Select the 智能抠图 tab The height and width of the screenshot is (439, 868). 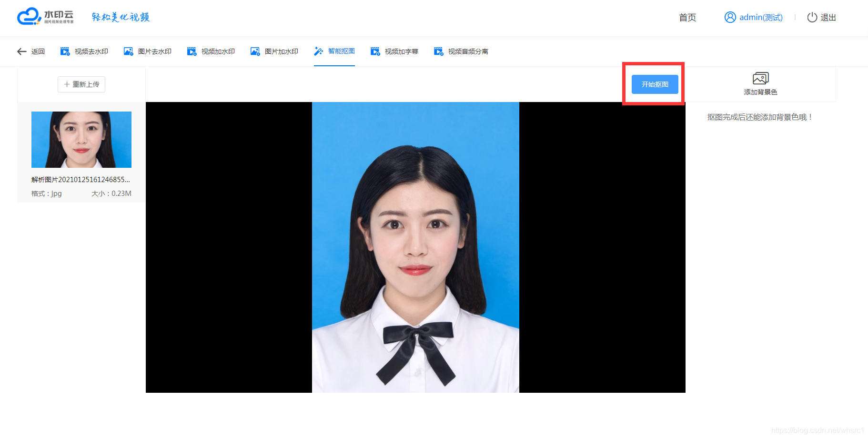pos(334,51)
